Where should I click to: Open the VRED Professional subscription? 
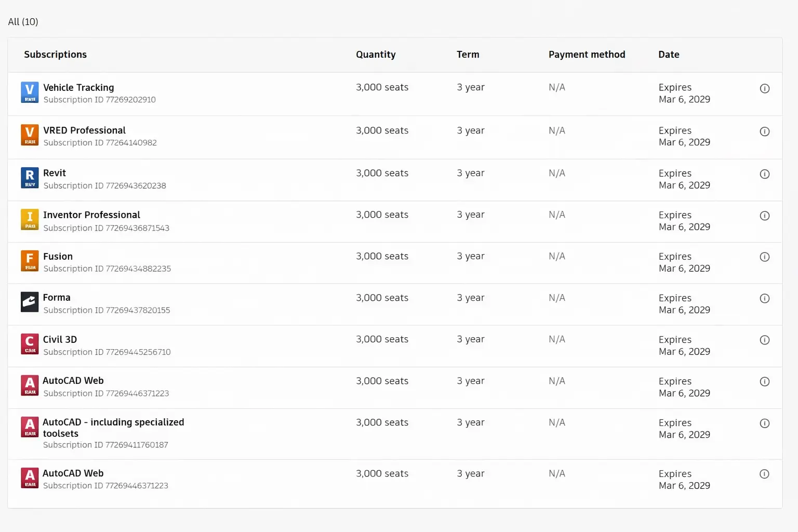pos(84,130)
